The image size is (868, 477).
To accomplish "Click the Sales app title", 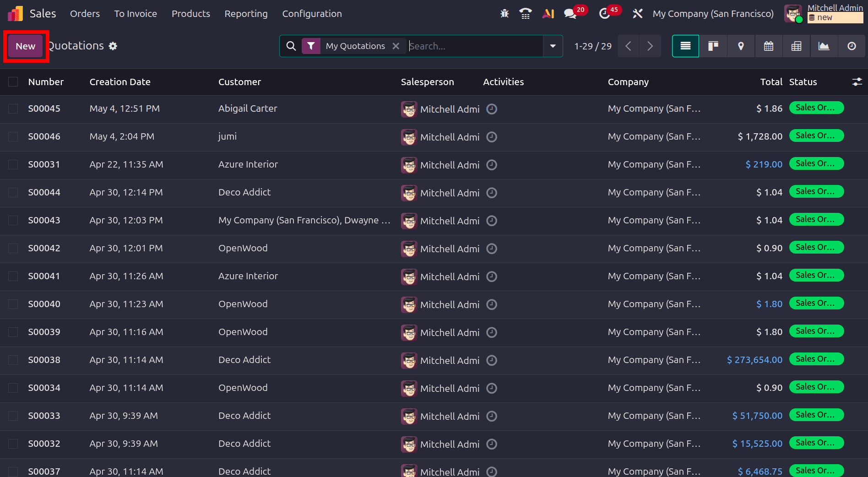I will click(x=43, y=14).
